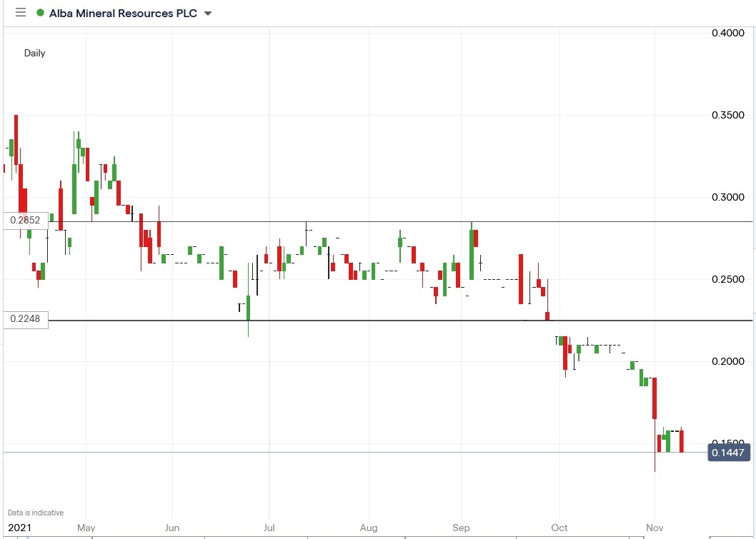Viewport: 756px width, 539px height.
Task: Click the Daily timeframe label
Action: tap(35, 53)
